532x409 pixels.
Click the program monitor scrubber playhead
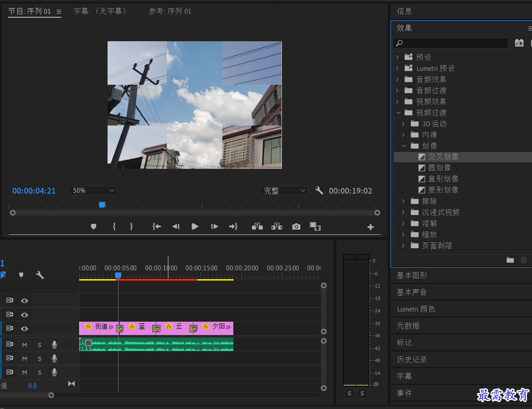click(102, 205)
